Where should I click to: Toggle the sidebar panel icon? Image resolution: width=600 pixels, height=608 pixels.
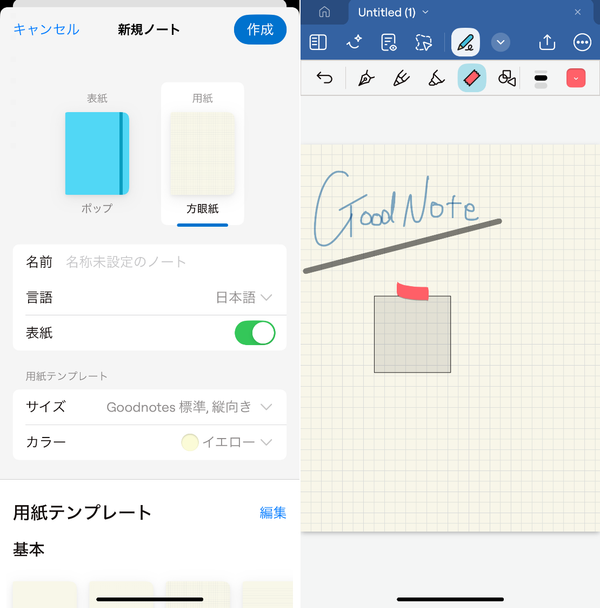318,42
